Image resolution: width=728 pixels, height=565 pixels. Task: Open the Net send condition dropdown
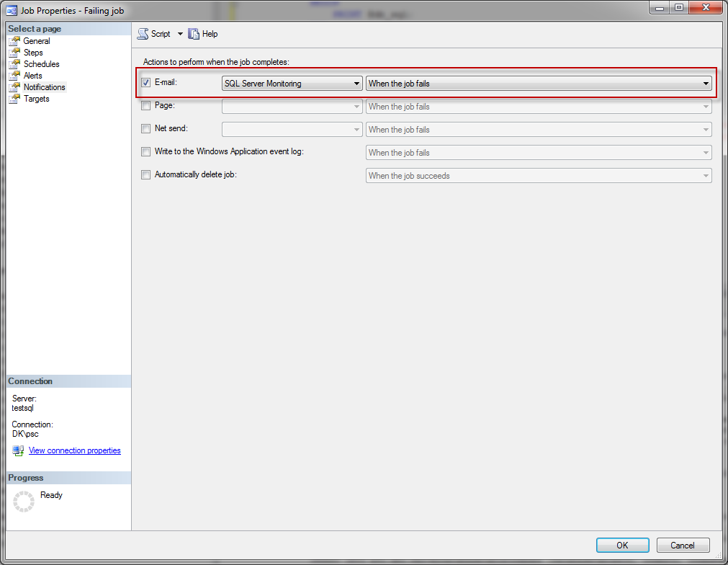539,129
